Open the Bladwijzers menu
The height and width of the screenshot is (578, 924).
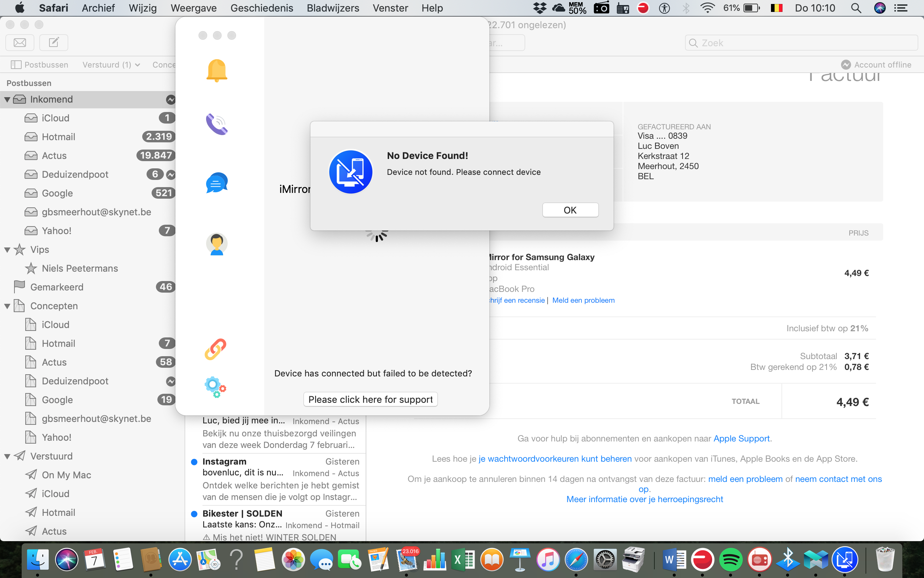point(333,8)
